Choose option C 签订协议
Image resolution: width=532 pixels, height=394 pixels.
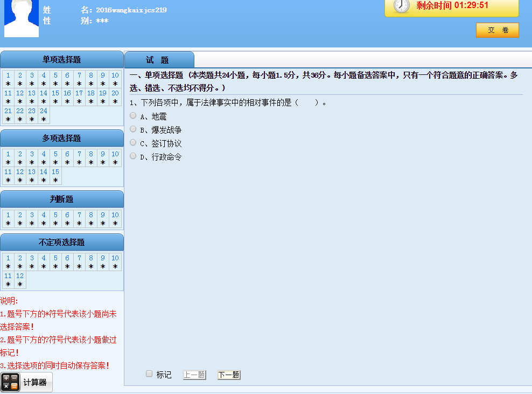tap(133, 143)
